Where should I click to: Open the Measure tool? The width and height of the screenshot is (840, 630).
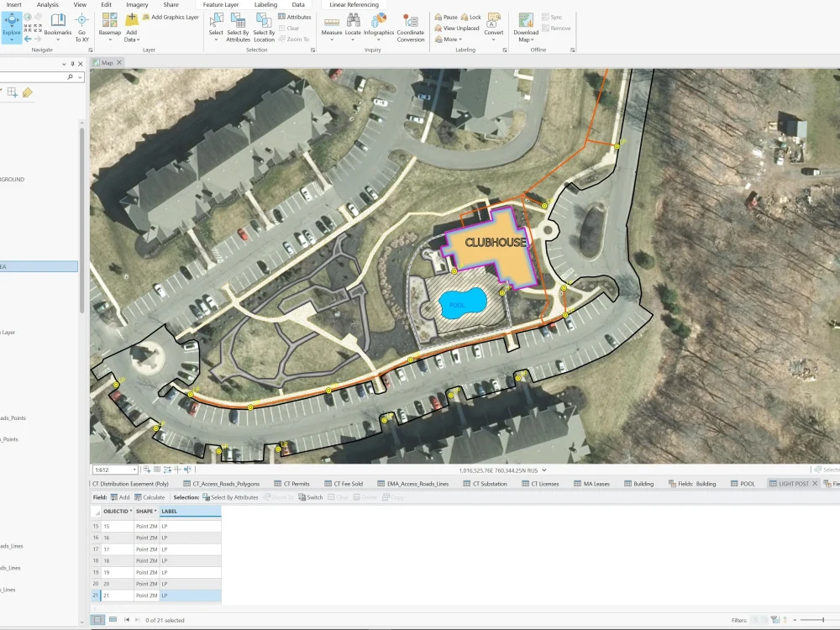point(331,22)
